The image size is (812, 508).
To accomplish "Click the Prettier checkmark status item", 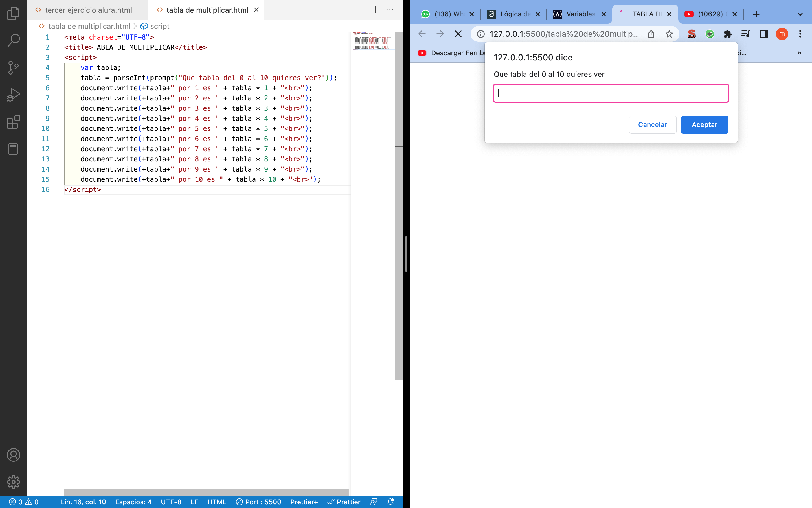I will [344, 502].
